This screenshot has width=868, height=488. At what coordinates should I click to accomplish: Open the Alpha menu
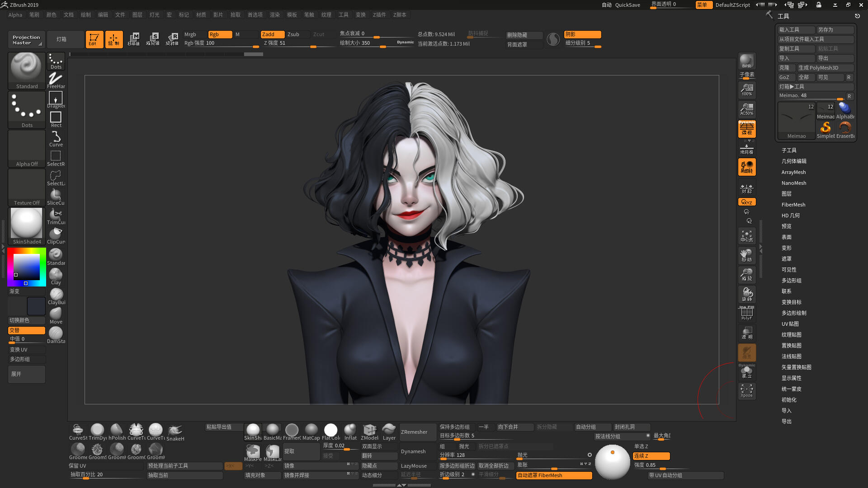pos(15,15)
